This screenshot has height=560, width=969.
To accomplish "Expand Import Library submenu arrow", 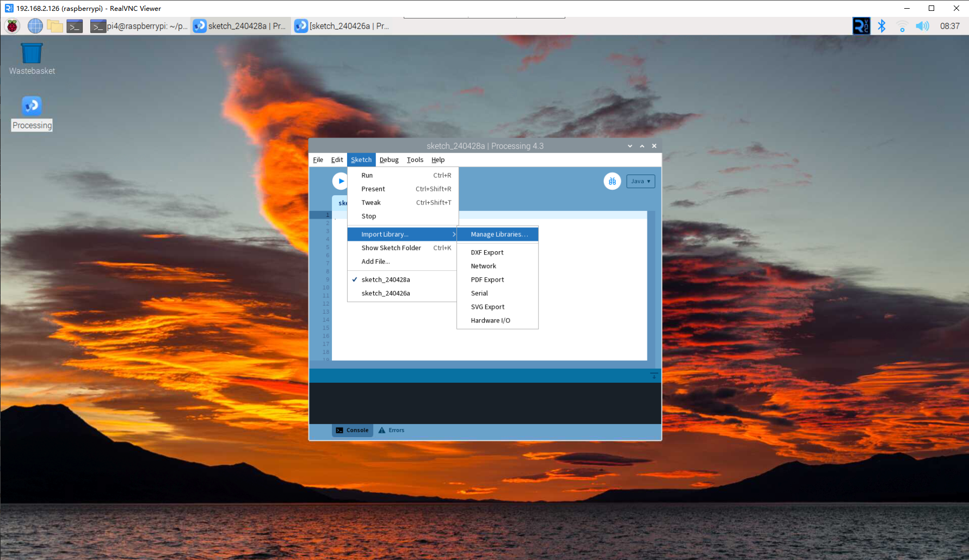I will click(454, 234).
